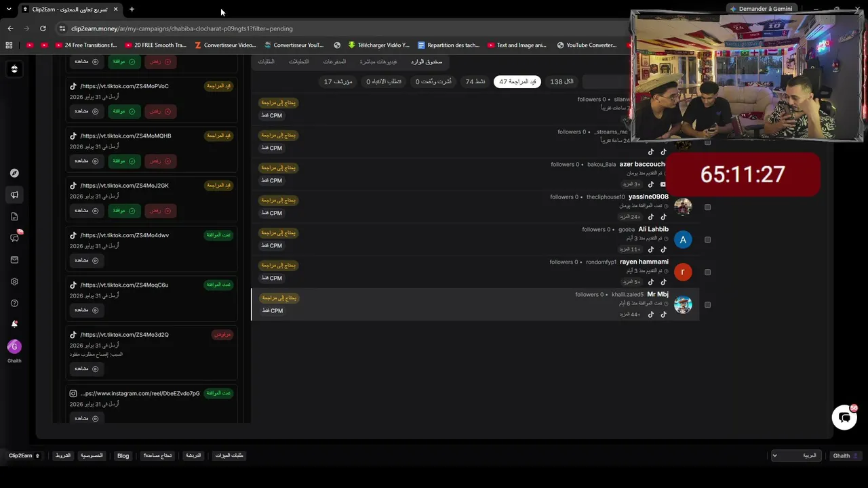This screenshot has height=488, width=868.
Task: Open the https://vt.tiktok.com/ZS4MoMQHB link
Action: tap(125, 136)
